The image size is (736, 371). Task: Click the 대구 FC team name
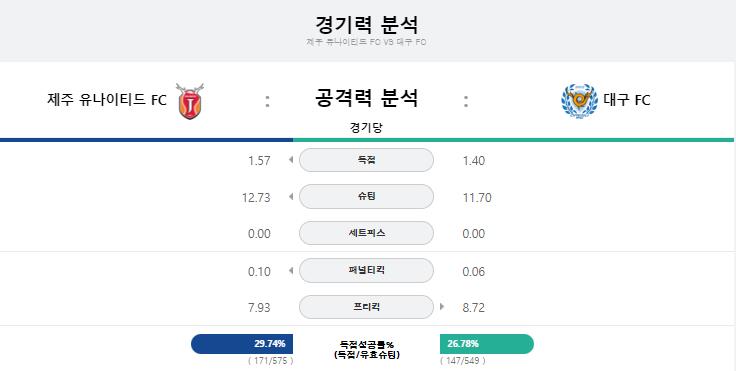(627, 100)
